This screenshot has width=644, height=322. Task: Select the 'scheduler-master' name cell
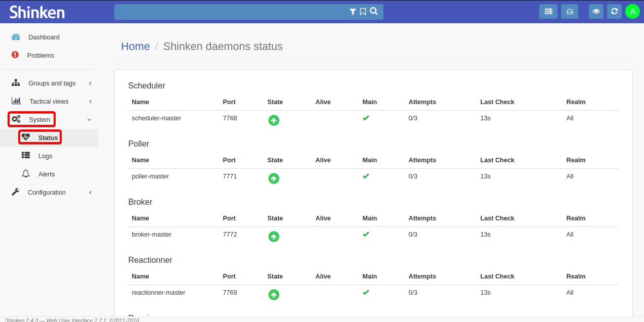tap(156, 118)
